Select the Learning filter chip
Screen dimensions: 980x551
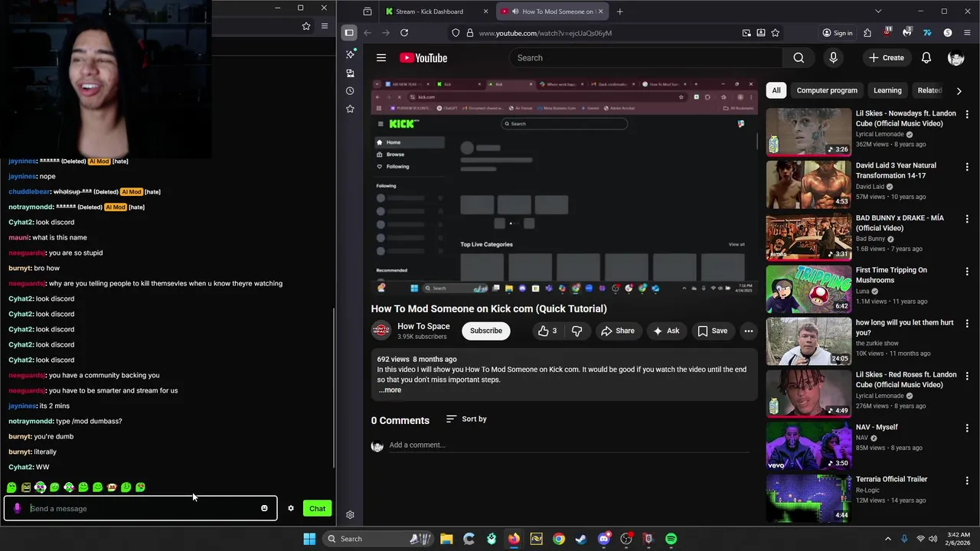click(x=887, y=90)
